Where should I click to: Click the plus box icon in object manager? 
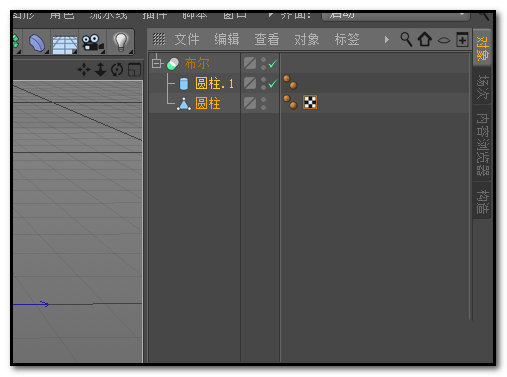click(462, 40)
